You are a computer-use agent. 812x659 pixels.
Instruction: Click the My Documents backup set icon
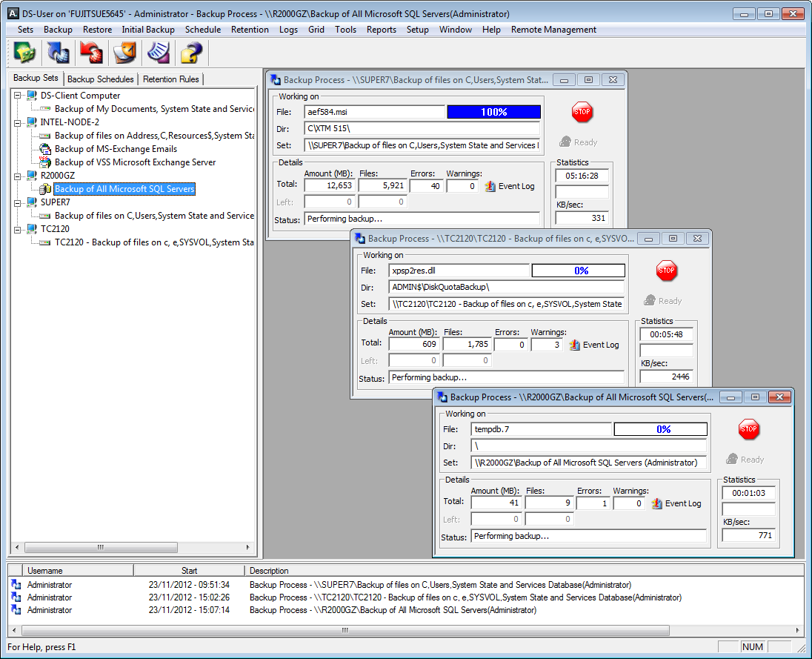tap(46, 109)
